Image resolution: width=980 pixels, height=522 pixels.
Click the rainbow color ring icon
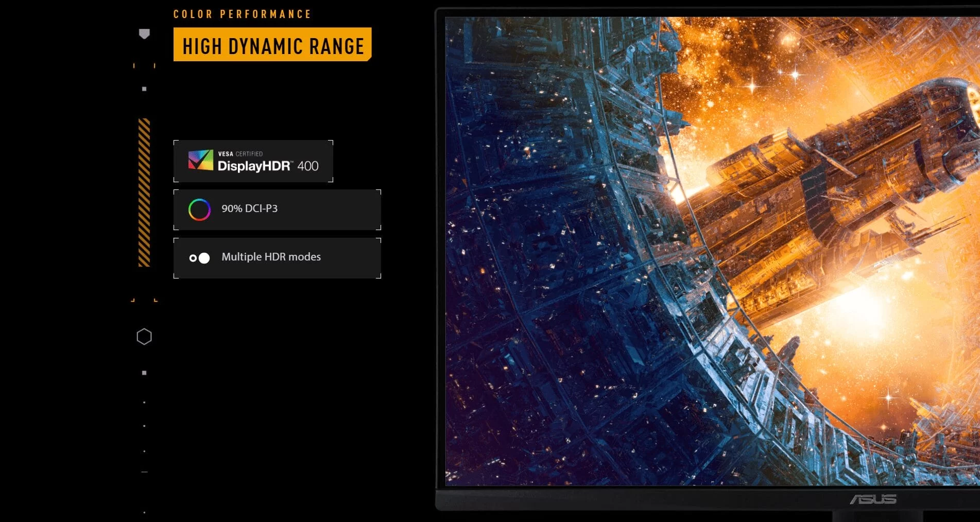click(199, 210)
